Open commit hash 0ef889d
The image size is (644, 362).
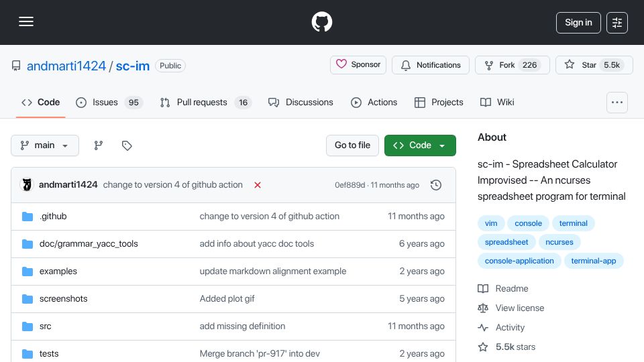(350, 185)
